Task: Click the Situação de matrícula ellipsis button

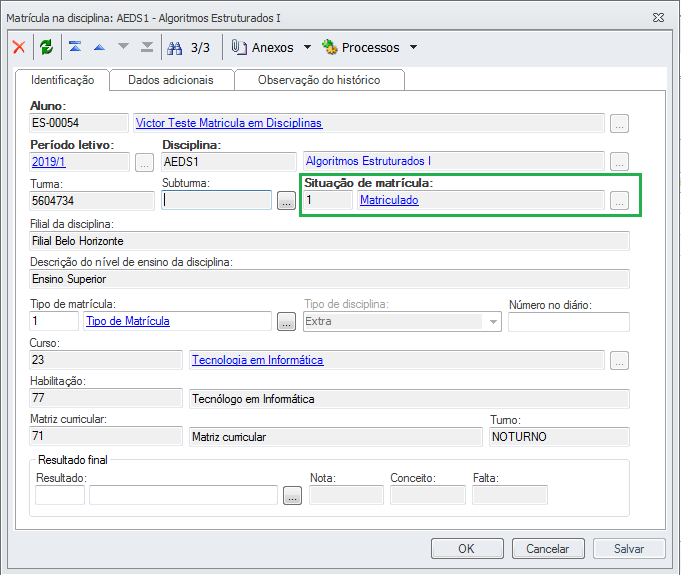Action: (x=619, y=201)
